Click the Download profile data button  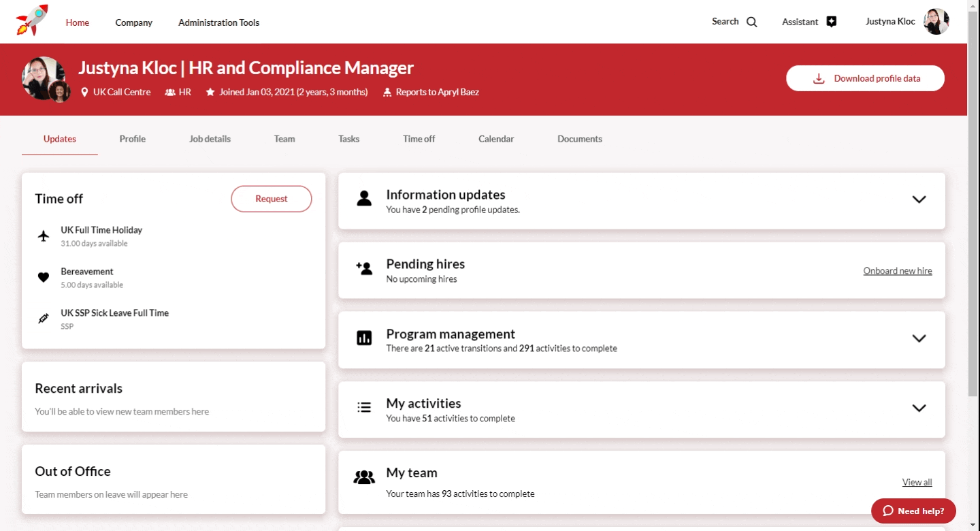865,78
